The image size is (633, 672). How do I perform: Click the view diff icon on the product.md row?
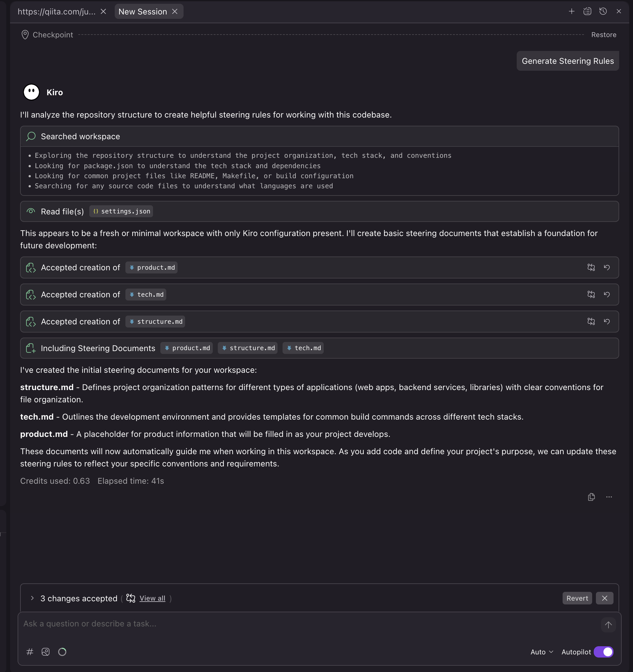click(591, 267)
